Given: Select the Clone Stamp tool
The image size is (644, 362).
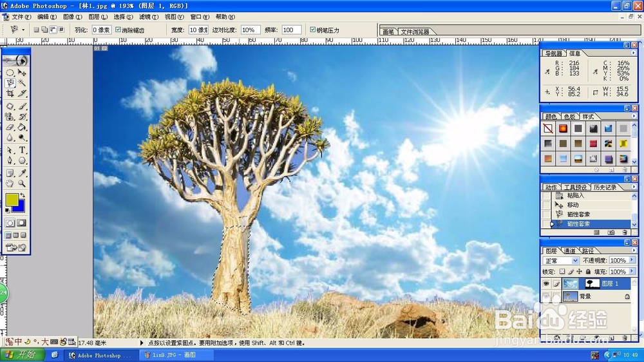Looking at the screenshot, I should pos(10,117).
